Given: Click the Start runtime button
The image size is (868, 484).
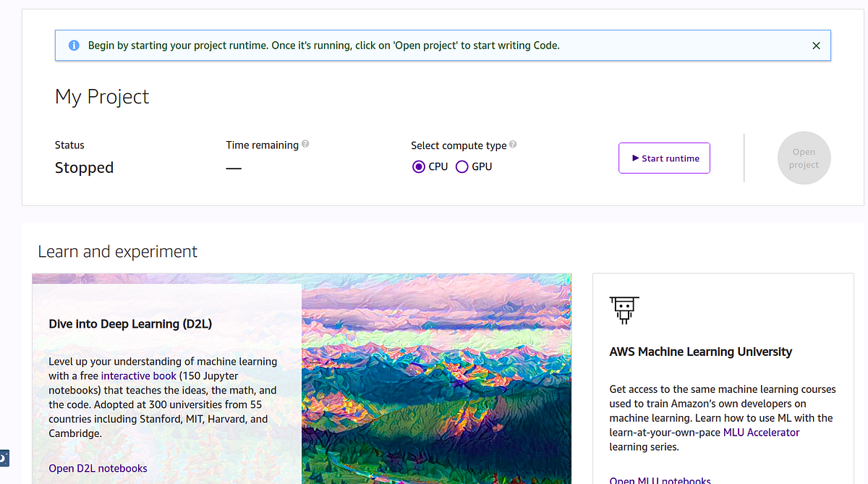Looking at the screenshot, I should coord(664,158).
